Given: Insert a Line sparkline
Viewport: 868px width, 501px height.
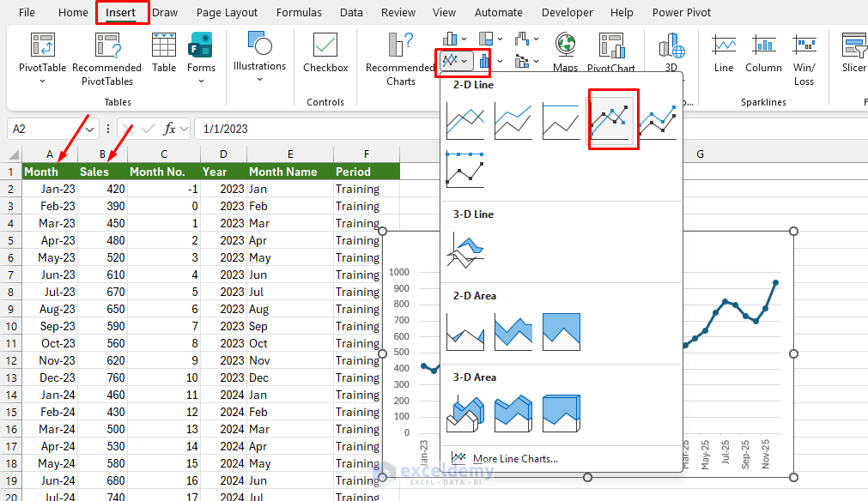Looking at the screenshot, I should pos(724,53).
